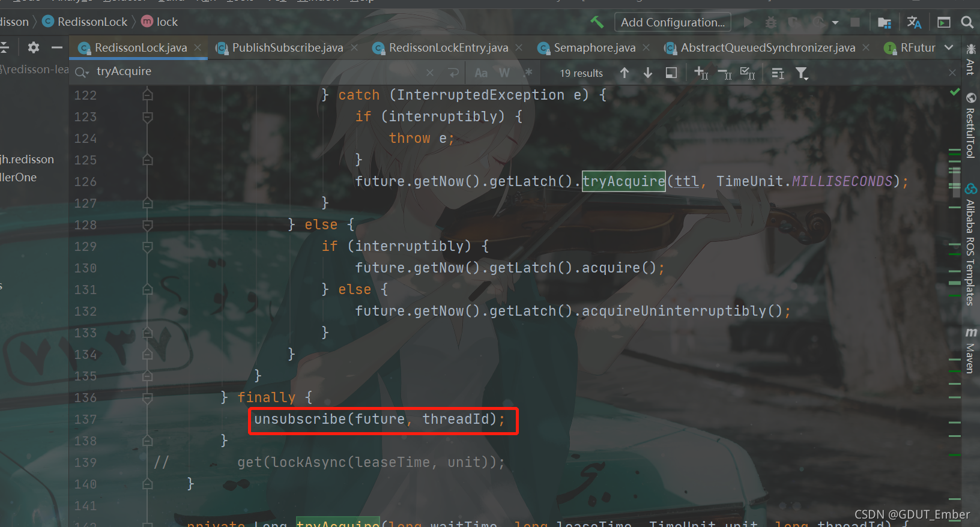980x527 pixels.
Task: Click MILLISECONDS constant on line 126
Action: (x=842, y=181)
